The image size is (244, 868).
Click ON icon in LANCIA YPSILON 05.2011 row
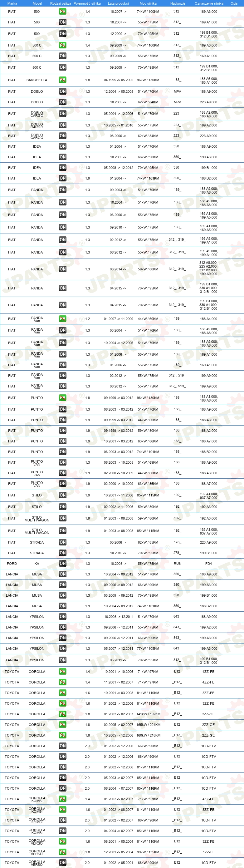tap(63, 660)
